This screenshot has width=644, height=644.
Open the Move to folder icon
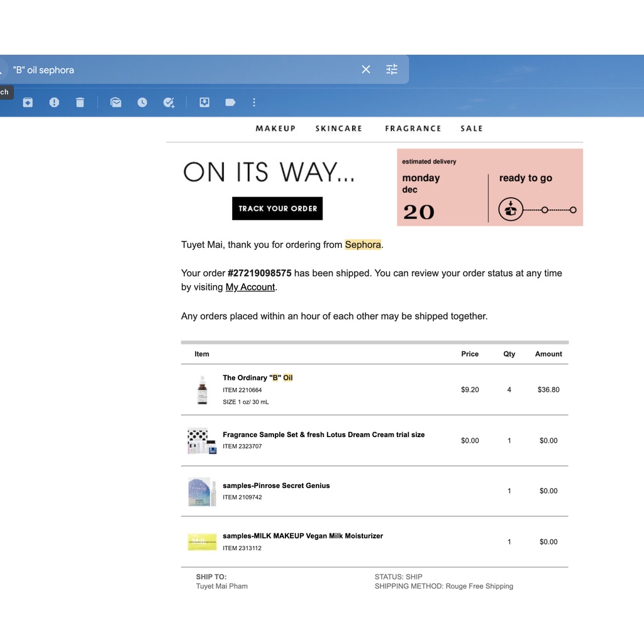[x=204, y=103]
